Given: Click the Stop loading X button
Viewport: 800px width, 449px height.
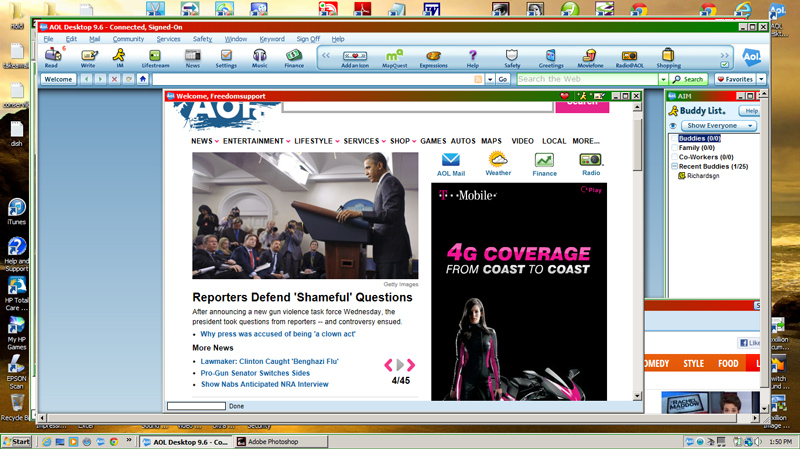Looking at the screenshot, I should [x=114, y=79].
